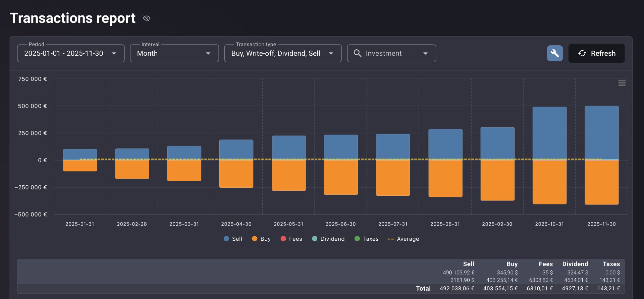Click the Refresh button
Screen dimensions: 644x299
[597, 53]
